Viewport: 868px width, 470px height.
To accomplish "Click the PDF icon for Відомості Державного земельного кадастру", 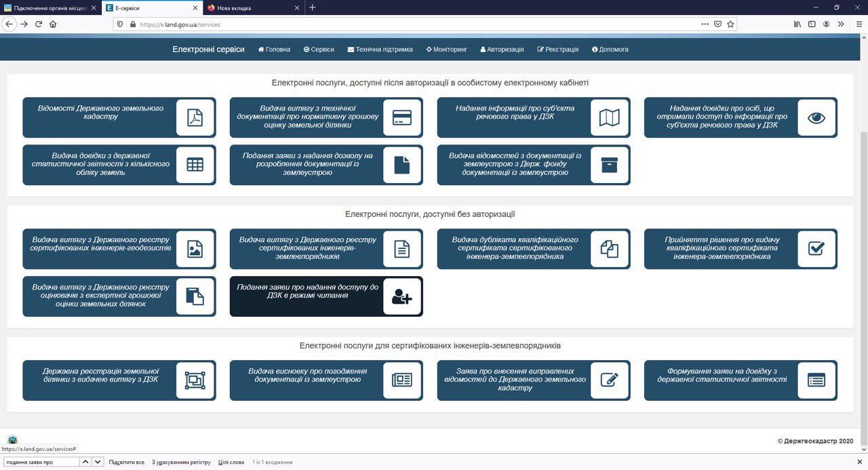I will [195, 117].
